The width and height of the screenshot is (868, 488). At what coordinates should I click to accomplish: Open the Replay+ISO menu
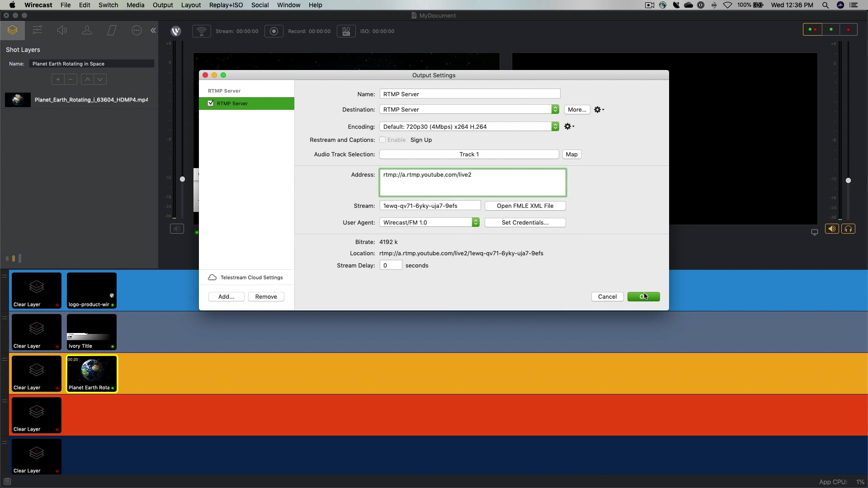pos(226,5)
